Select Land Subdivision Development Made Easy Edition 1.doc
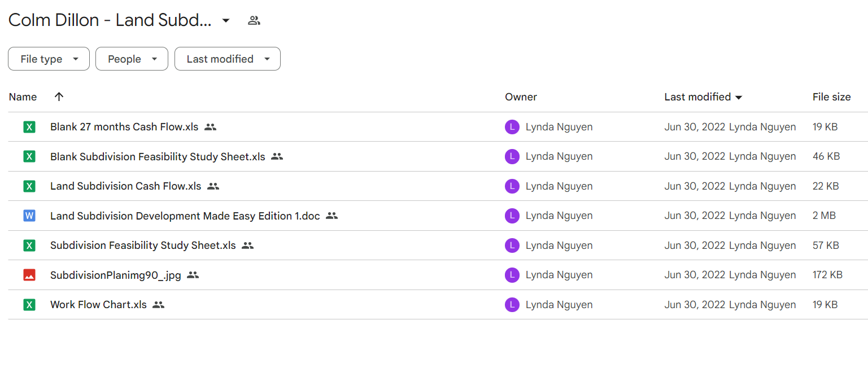The width and height of the screenshot is (868, 377). pos(185,216)
